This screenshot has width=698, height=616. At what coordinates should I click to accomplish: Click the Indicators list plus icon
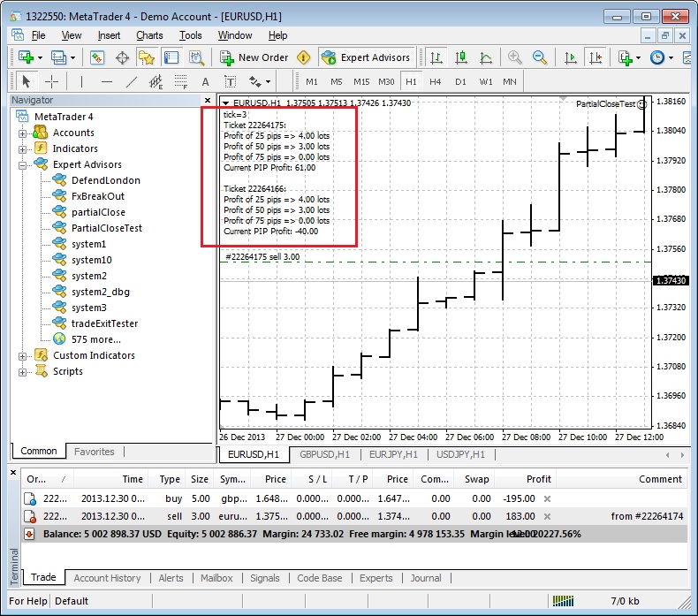[626, 57]
